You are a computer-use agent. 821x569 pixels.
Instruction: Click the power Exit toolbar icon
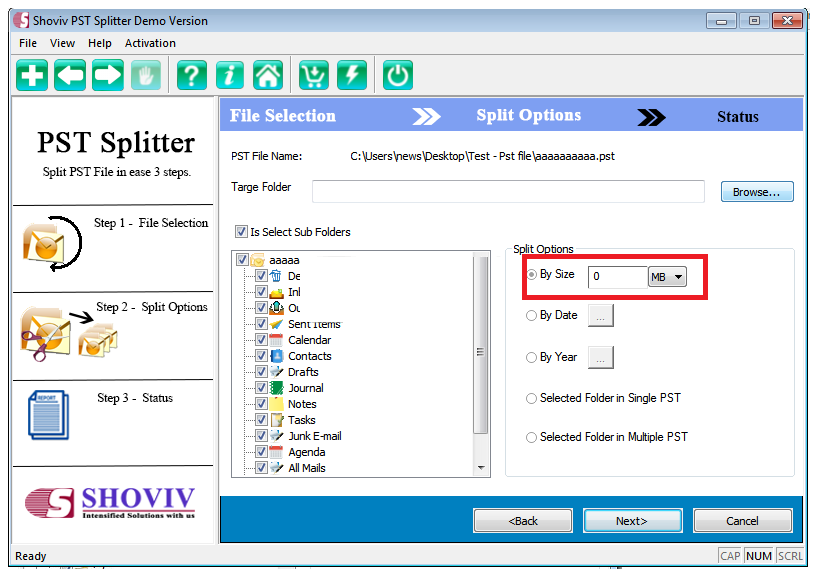pos(398,75)
